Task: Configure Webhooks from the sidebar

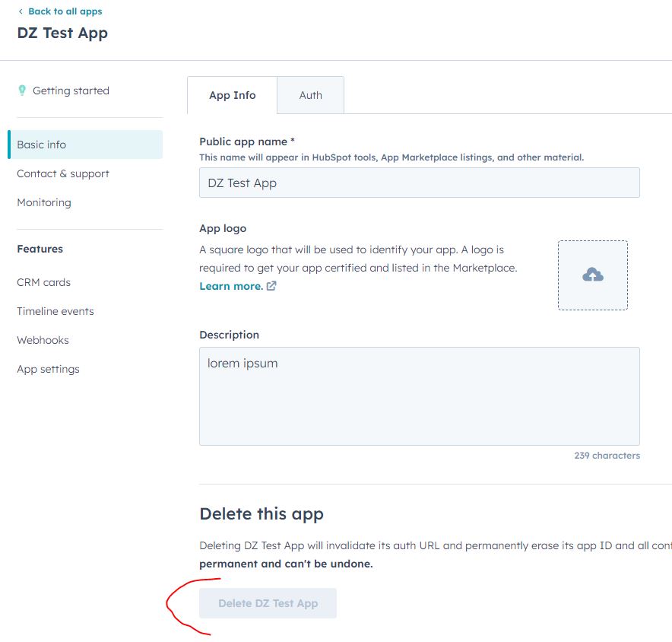Action: coord(43,340)
